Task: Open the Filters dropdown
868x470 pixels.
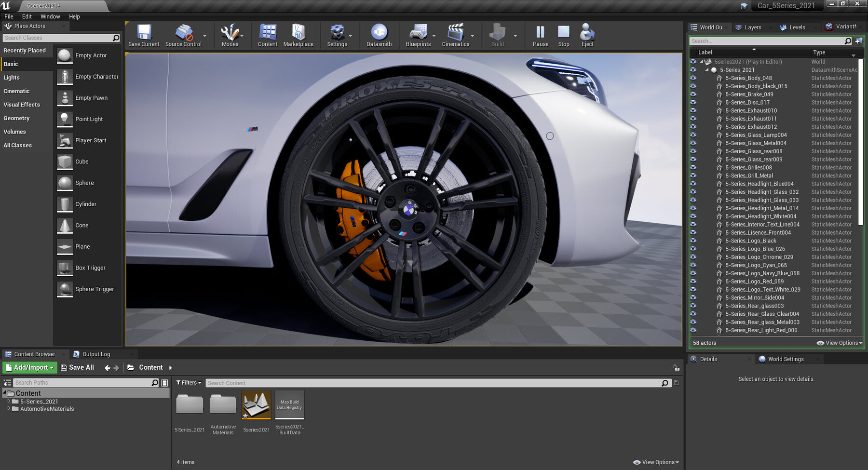Action: 189,383
